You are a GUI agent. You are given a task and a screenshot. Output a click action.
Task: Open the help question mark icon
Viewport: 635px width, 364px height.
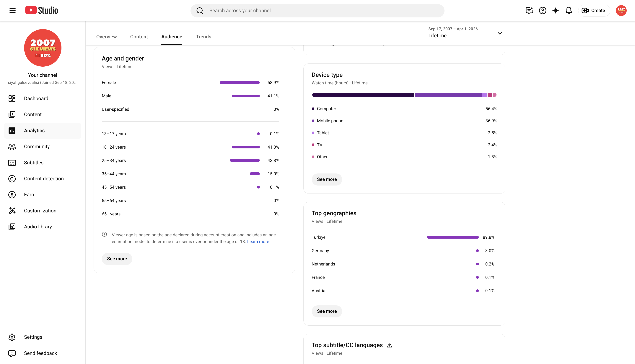coord(542,11)
